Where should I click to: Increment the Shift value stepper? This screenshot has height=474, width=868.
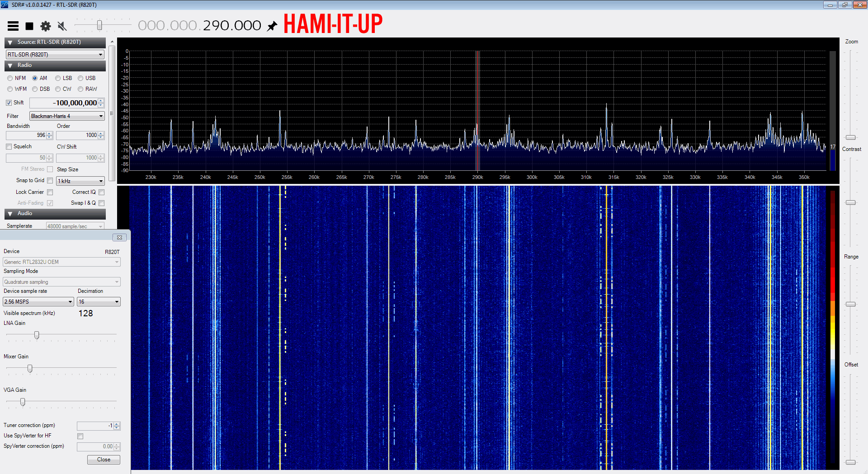101,101
